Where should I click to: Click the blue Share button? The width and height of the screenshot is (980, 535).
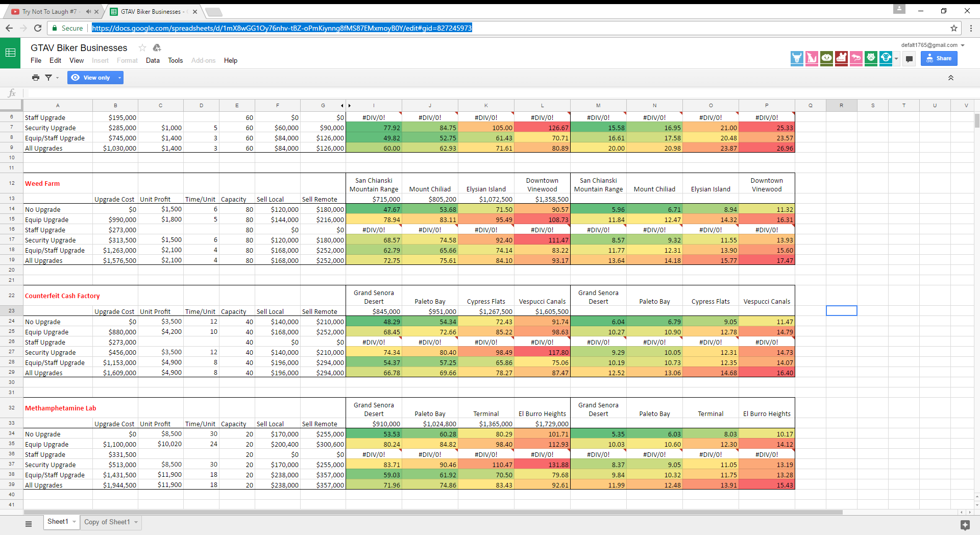click(x=939, y=58)
